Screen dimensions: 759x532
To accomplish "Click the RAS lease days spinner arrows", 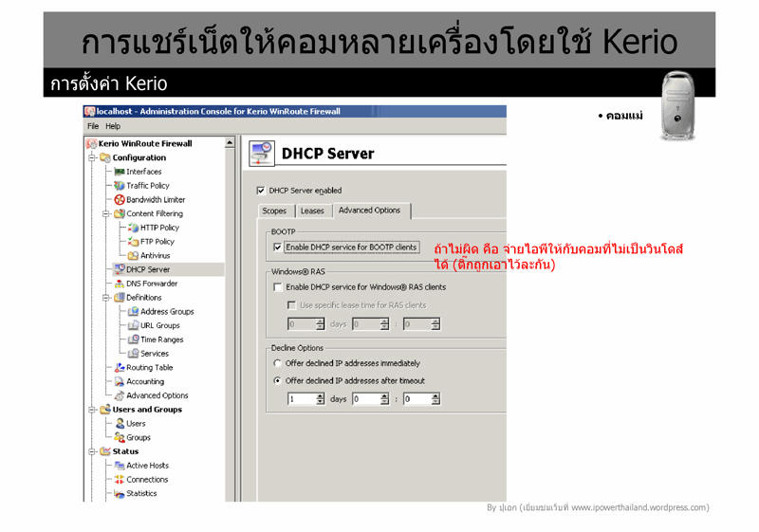I will (x=320, y=324).
